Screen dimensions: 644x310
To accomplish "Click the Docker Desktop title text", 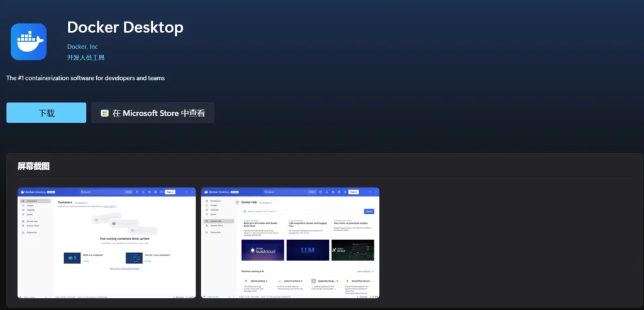I will [x=125, y=27].
